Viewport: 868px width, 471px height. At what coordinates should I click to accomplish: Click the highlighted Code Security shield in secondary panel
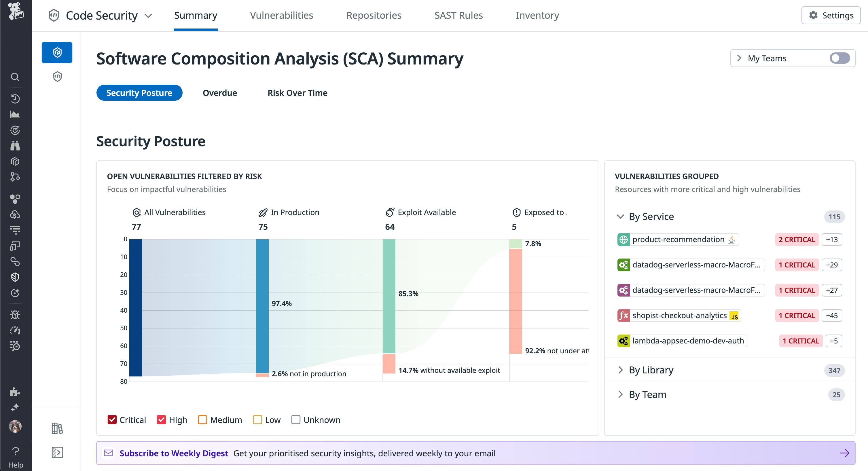[x=57, y=52]
